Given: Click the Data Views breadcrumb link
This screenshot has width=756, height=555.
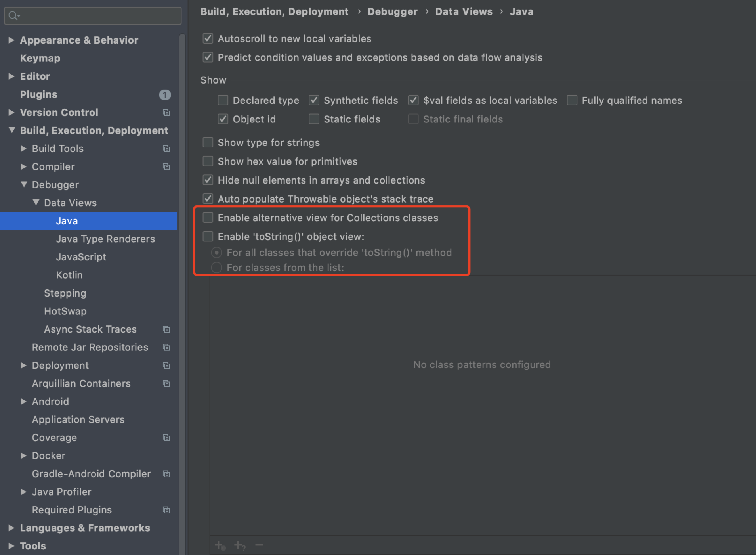Looking at the screenshot, I should (x=464, y=11).
